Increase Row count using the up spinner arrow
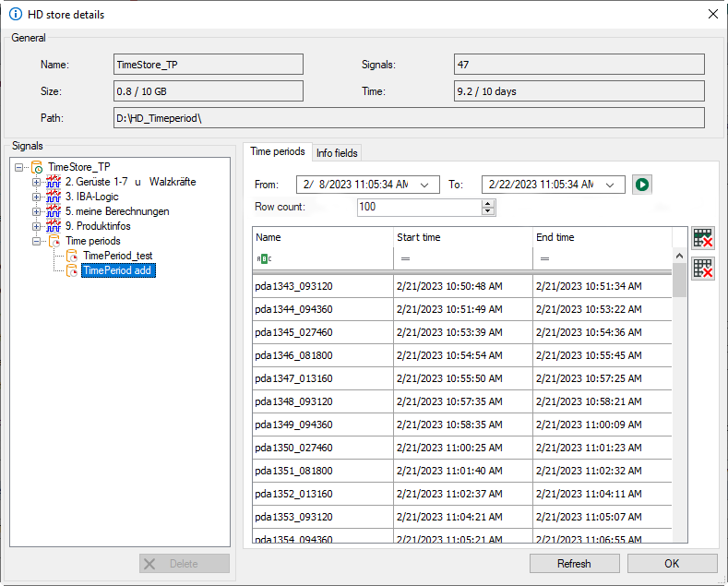Viewport: 728px width, 586px height. pyautogui.click(x=488, y=203)
